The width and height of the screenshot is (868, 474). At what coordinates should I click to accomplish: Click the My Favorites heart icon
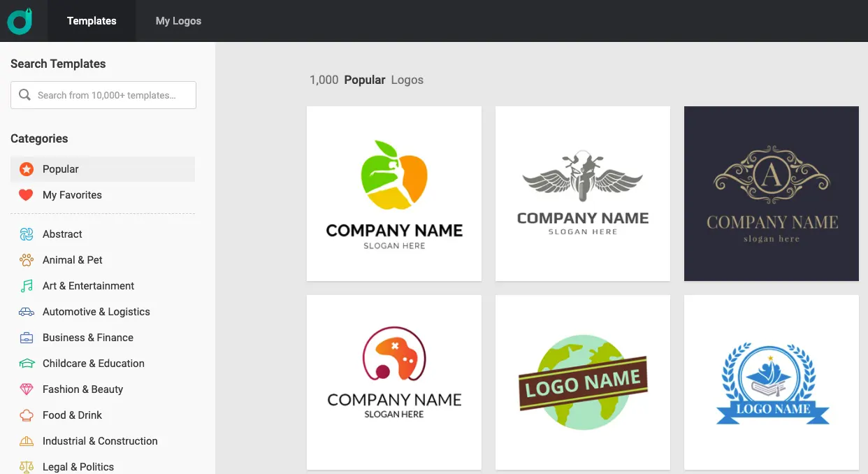(26, 195)
